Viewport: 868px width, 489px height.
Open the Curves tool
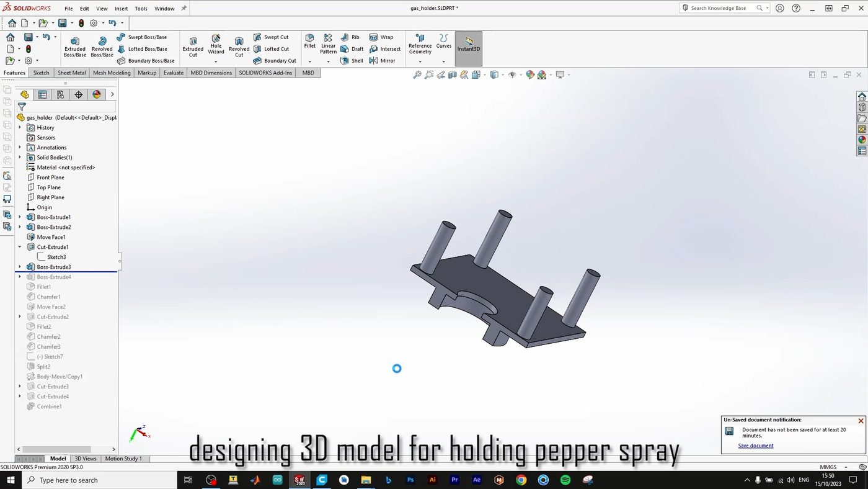pyautogui.click(x=444, y=42)
